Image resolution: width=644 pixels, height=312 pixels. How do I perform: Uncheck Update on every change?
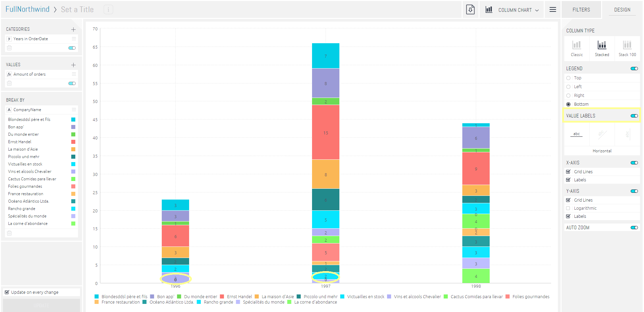tap(7, 292)
